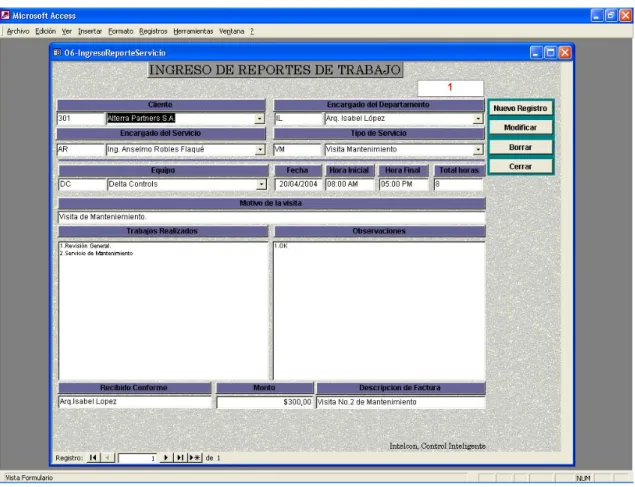This screenshot has height=487, width=635.
Task: Click the Access icon in the main title bar
Action: (x=5, y=15)
